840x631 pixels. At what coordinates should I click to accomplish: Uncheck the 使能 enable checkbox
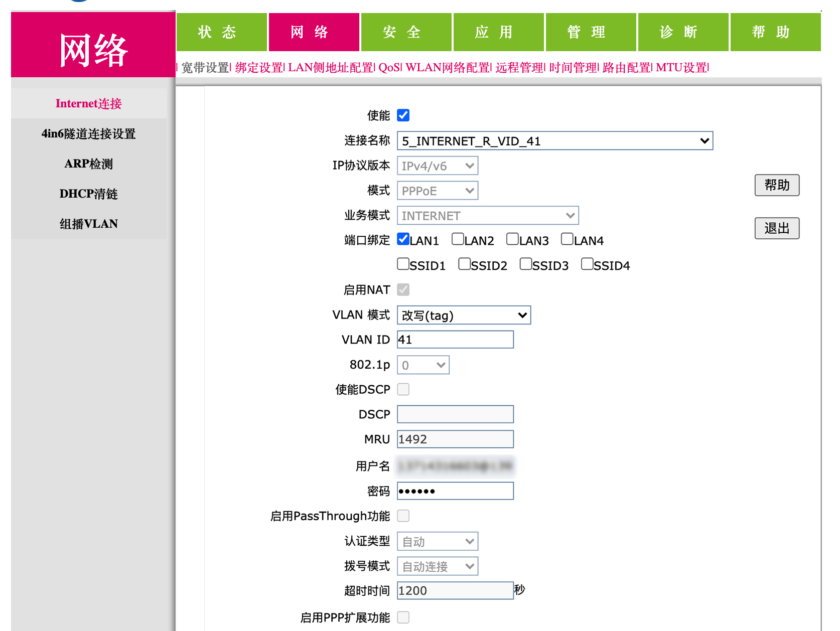click(x=403, y=115)
